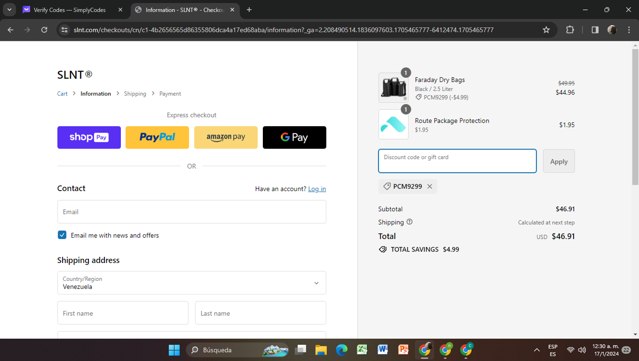
Task: Click the Route Package Protection thumbnail
Action: point(393,124)
